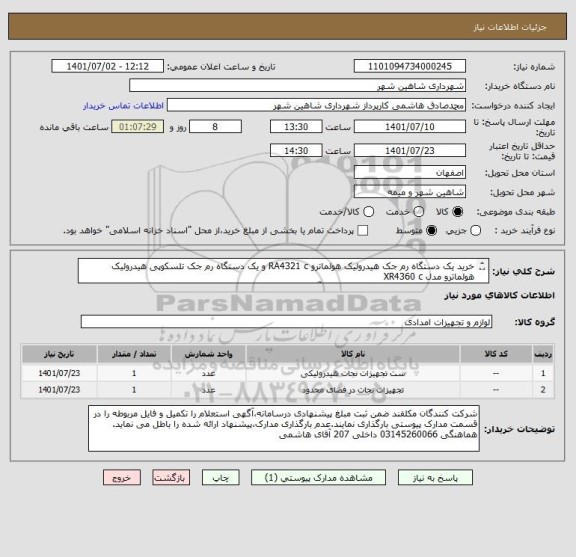This screenshot has width=576, height=557.
Task: Click the تعداد / مقدار column header
Action: click(x=134, y=354)
